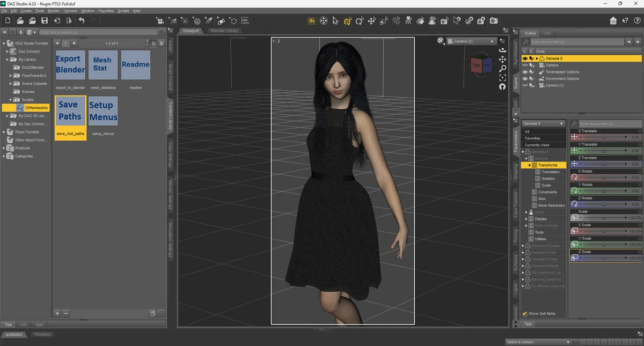
Task: Click the DAZ Store house icon
Action: click(613, 20)
